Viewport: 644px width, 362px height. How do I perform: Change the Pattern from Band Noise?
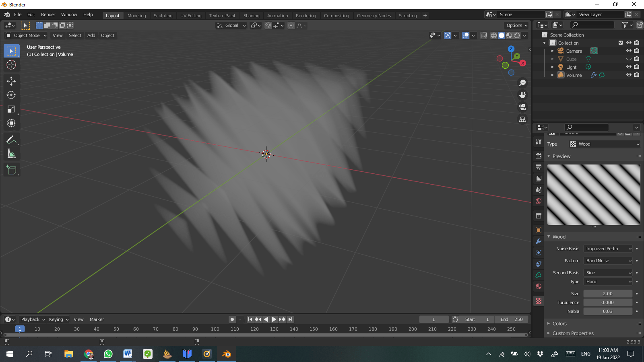pyautogui.click(x=607, y=261)
